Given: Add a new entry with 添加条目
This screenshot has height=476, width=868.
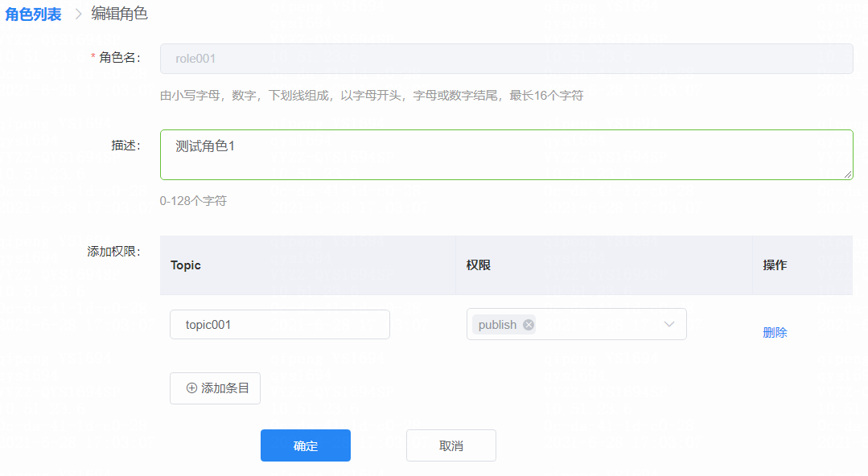Looking at the screenshot, I should tap(215, 388).
